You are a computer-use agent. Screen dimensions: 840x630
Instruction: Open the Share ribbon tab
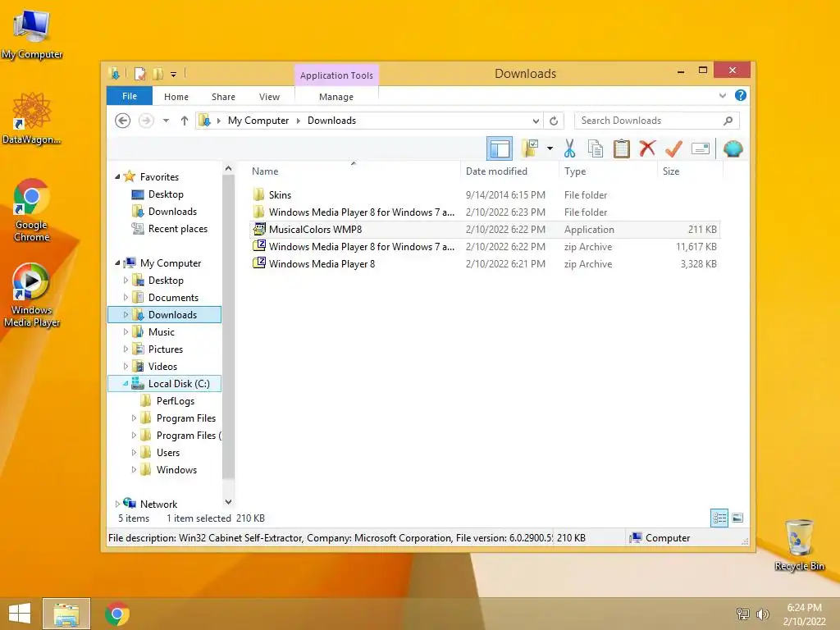[x=223, y=97]
